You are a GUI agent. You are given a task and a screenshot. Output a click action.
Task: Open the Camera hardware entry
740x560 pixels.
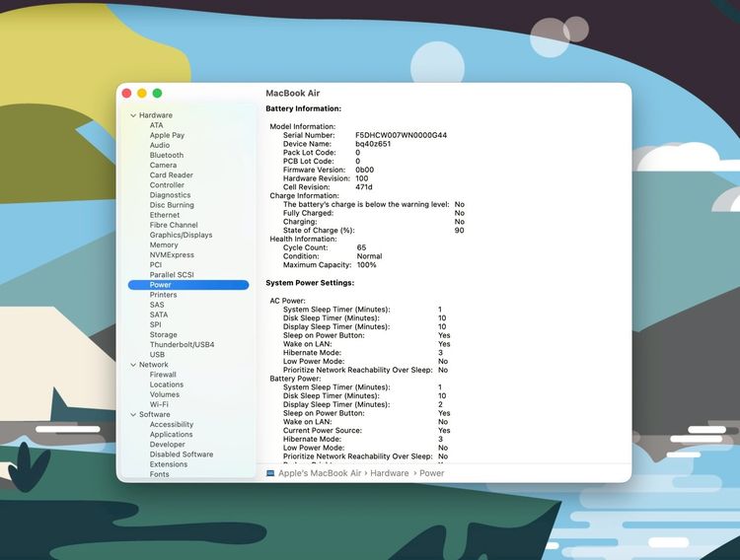pos(163,165)
